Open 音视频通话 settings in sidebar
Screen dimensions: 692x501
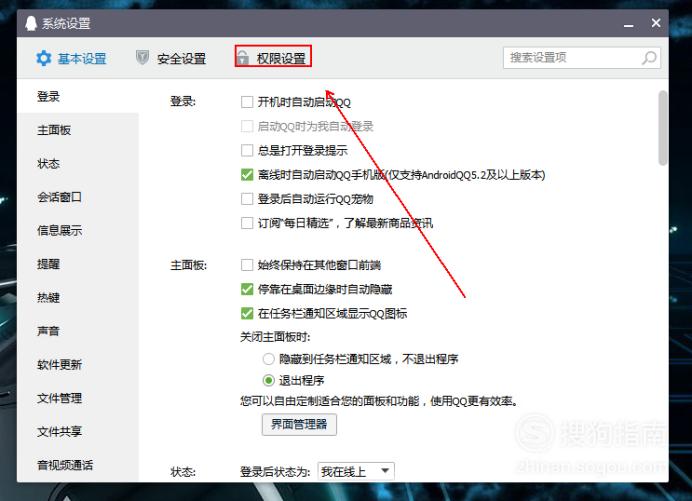click(x=78, y=465)
